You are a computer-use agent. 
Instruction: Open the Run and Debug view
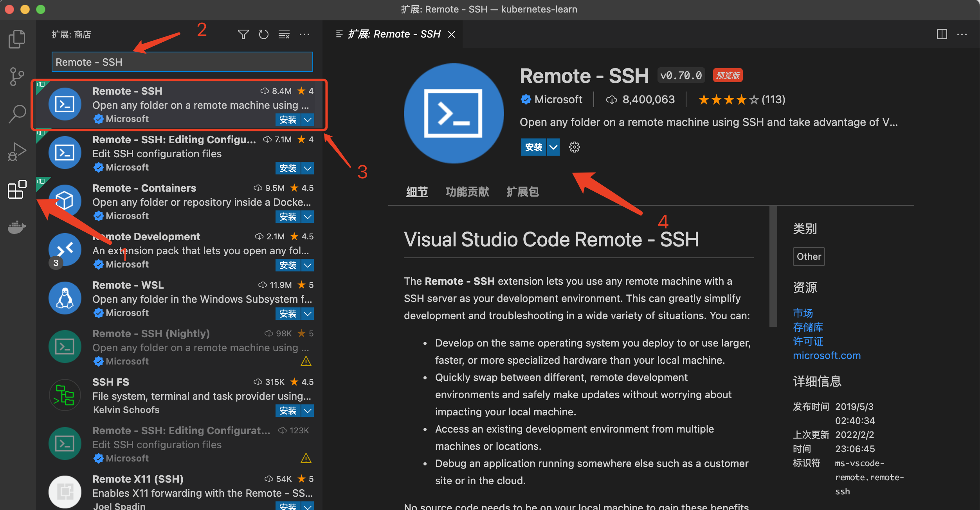pos(17,152)
